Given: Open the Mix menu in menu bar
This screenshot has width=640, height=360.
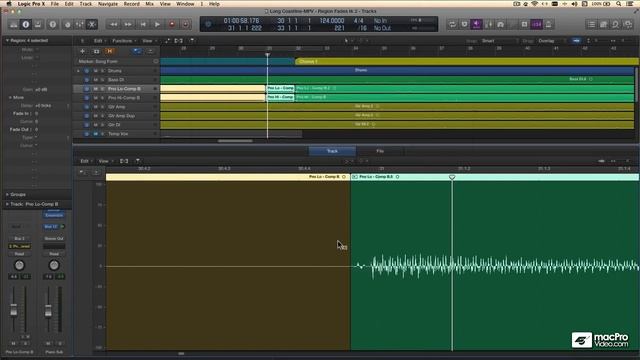Looking at the screenshot, I should (x=149, y=4).
